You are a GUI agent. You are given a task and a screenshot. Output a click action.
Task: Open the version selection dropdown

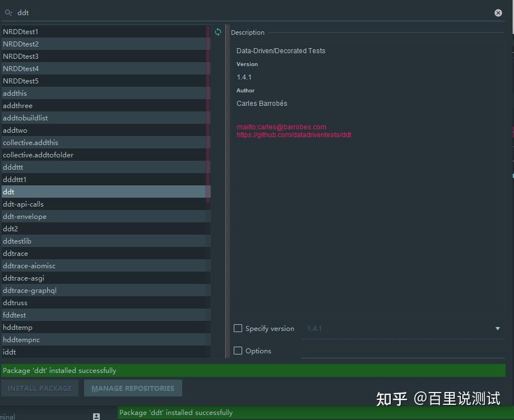[497, 329]
